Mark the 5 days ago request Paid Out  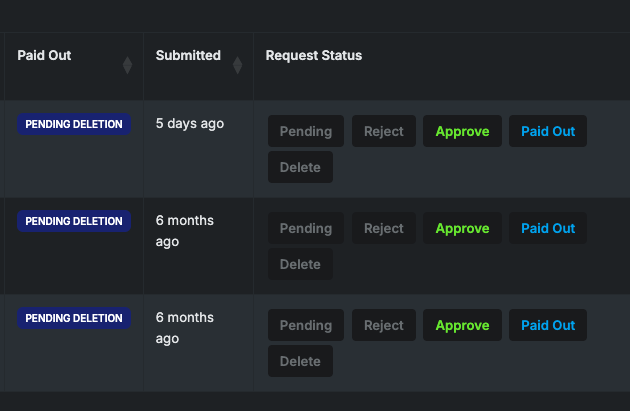pos(548,131)
